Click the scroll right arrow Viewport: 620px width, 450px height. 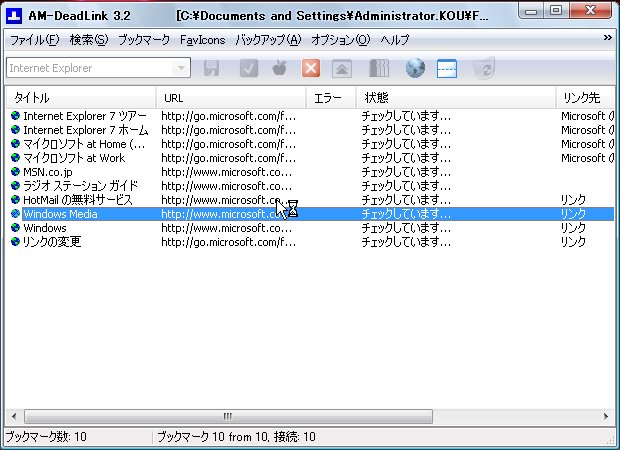pyautogui.click(x=606, y=416)
